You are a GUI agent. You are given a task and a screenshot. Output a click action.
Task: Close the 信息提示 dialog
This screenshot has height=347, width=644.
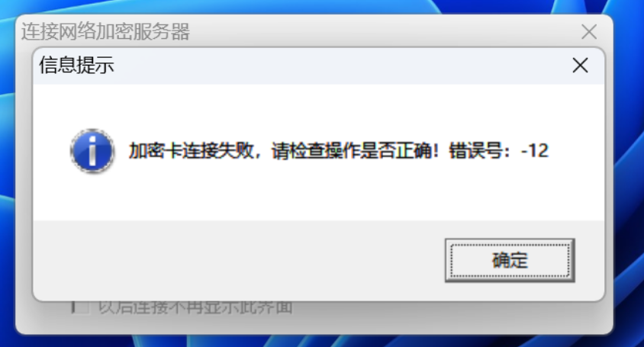pyautogui.click(x=580, y=66)
